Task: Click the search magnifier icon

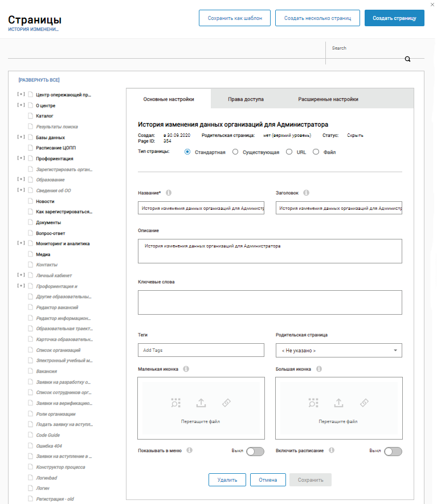Action: [x=407, y=59]
